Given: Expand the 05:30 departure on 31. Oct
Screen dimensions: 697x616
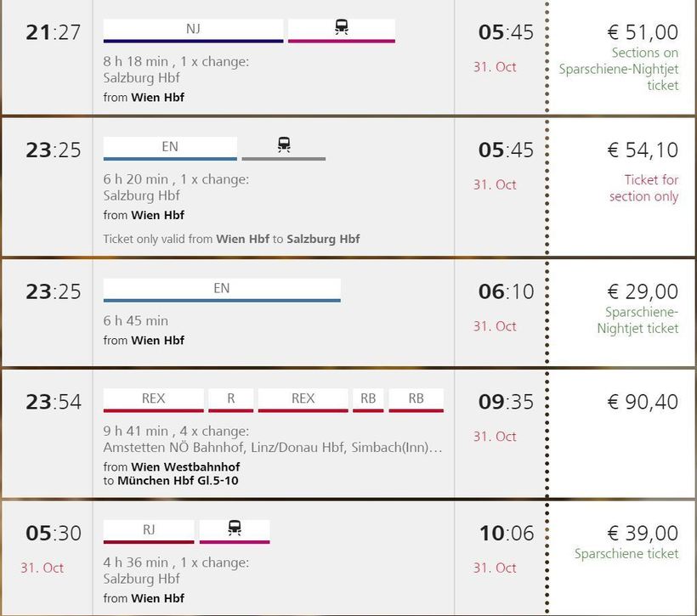Looking at the screenshot, I should 53,534.
